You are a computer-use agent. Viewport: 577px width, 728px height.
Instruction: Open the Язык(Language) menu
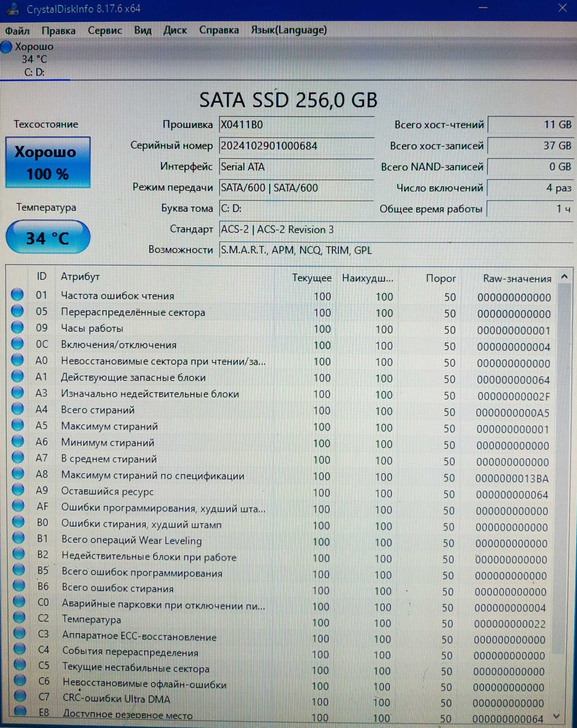pyautogui.click(x=289, y=30)
